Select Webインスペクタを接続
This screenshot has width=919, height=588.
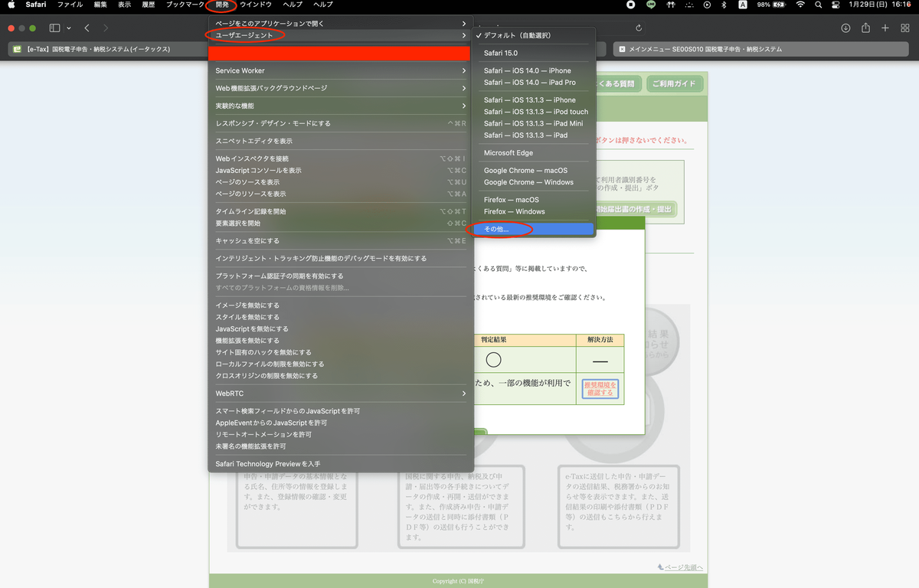click(x=341, y=158)
